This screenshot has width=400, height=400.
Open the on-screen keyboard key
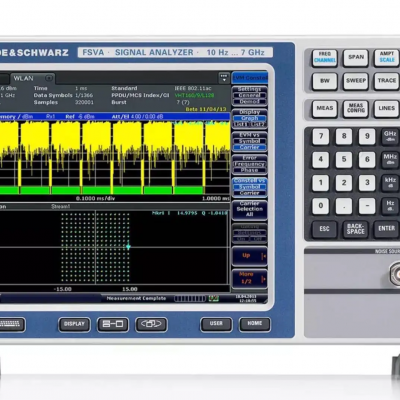click(12, 324)
